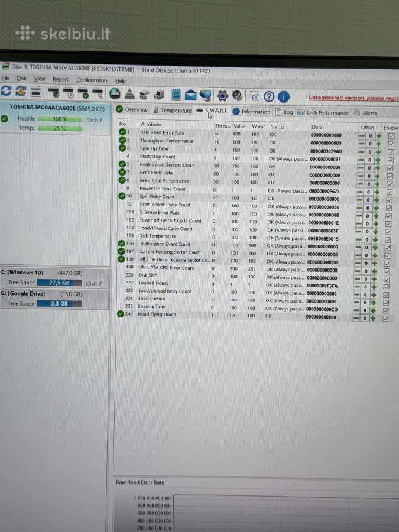Select the Load/Unload Cycle Count row
Screen dimensions: 399x532
coord(255,230)
